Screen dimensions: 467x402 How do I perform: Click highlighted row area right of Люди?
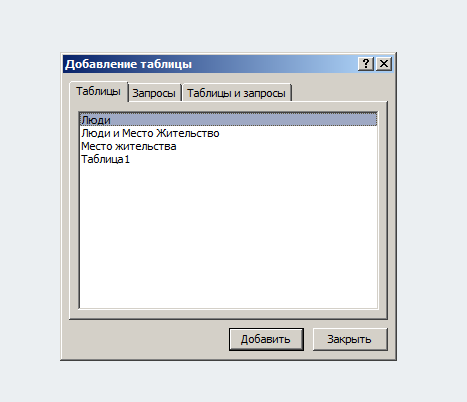pyautogui.click(x=243, y=120)
